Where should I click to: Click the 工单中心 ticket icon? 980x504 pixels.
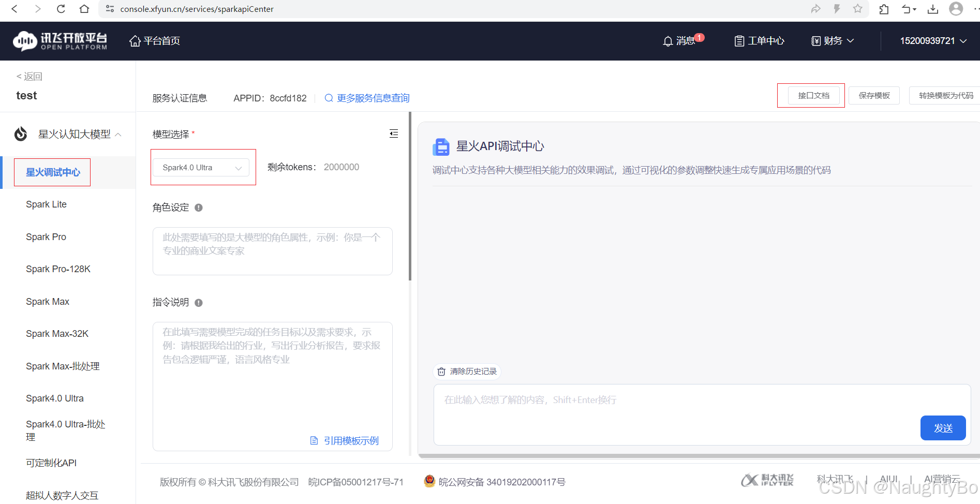pos(739,41)
